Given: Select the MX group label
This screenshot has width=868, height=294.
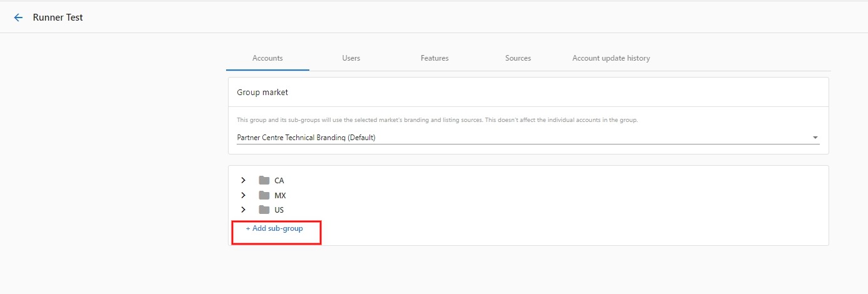Looking at the screenshot, I should click(x=280, y=195).
